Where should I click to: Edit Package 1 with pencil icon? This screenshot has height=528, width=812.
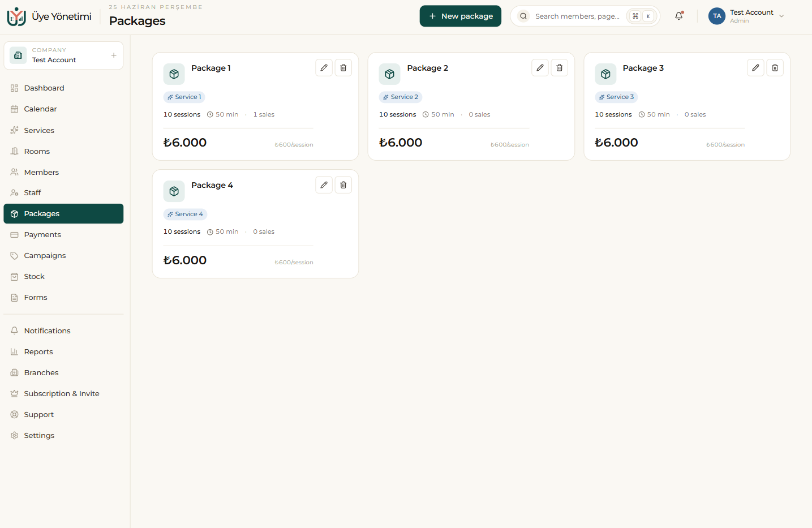coord(324,68)
